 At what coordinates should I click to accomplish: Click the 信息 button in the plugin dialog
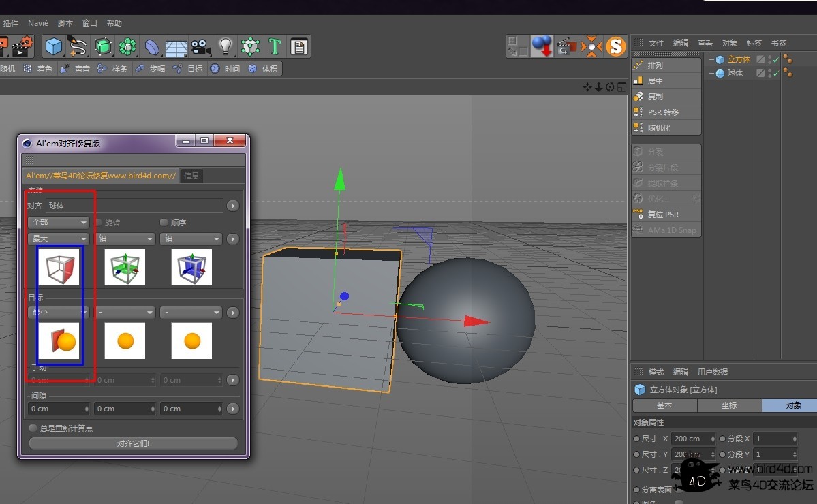coord(191,175)
